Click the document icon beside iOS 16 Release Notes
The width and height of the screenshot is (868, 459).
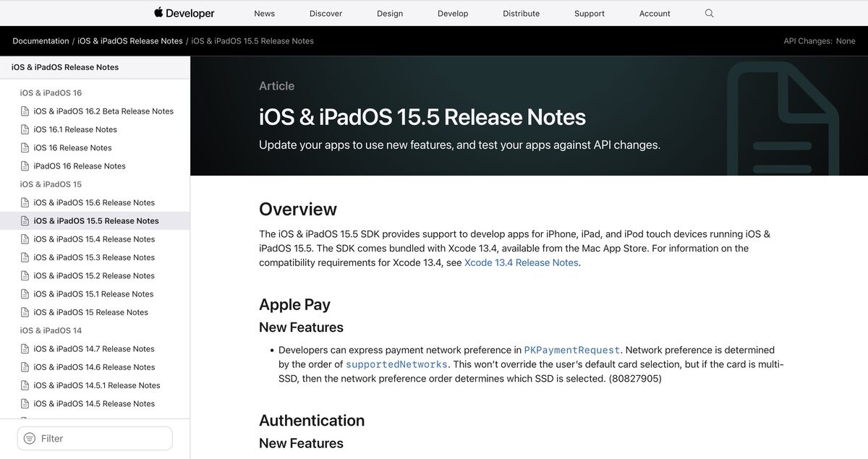25,147
